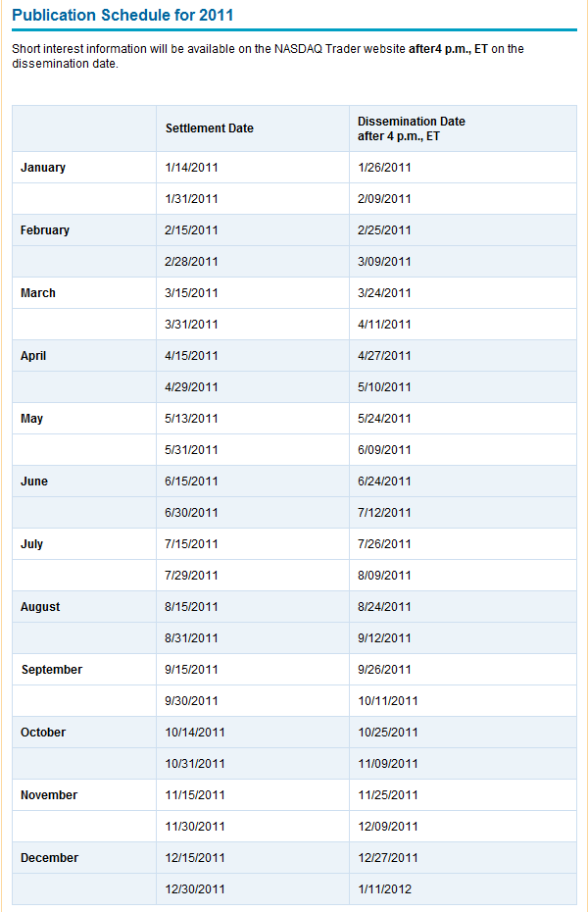Select settlement date 1/14/2011

click(191, 168)
